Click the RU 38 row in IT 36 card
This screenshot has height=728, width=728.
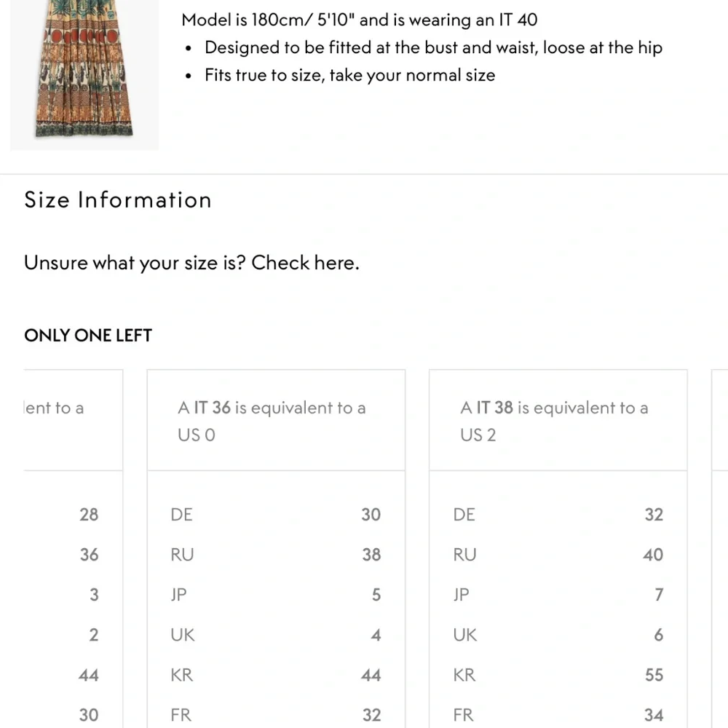click(276, 555)
